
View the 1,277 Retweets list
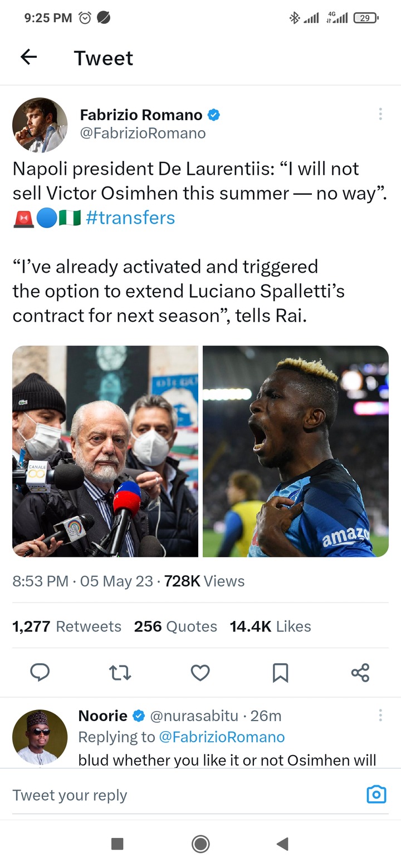pos(67,627)
